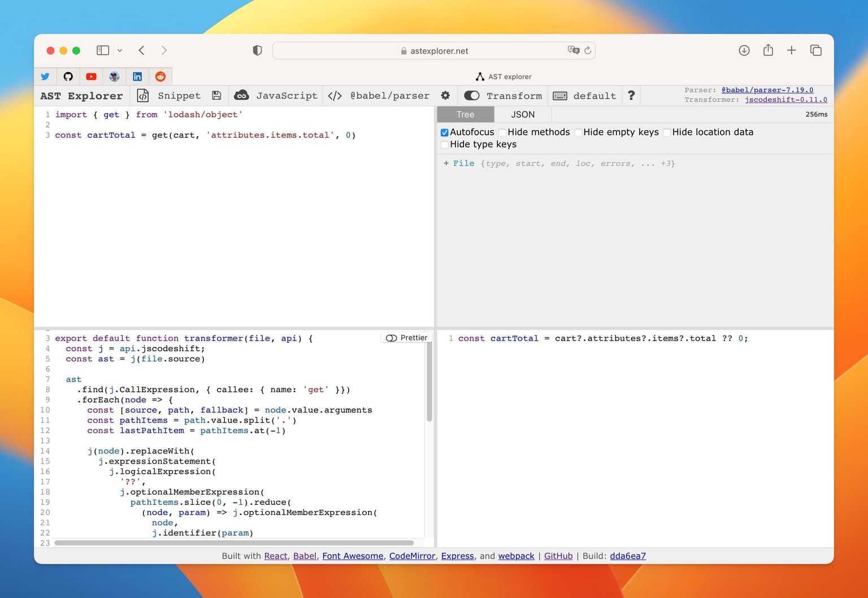The width and height of the screenshot is (868, 598).
Task: Toggle the Transform switch
Action: tap(471, 96)
